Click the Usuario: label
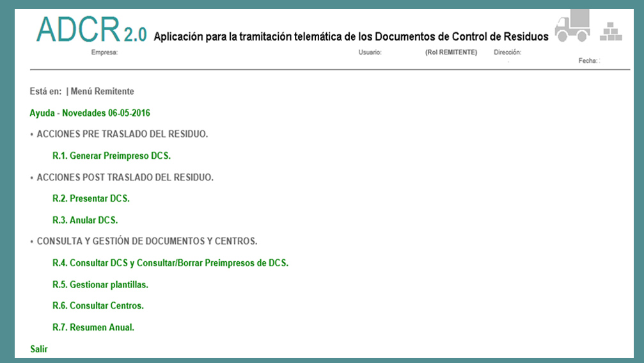Viewport: 644px width, 363px height. click(370, 52)
